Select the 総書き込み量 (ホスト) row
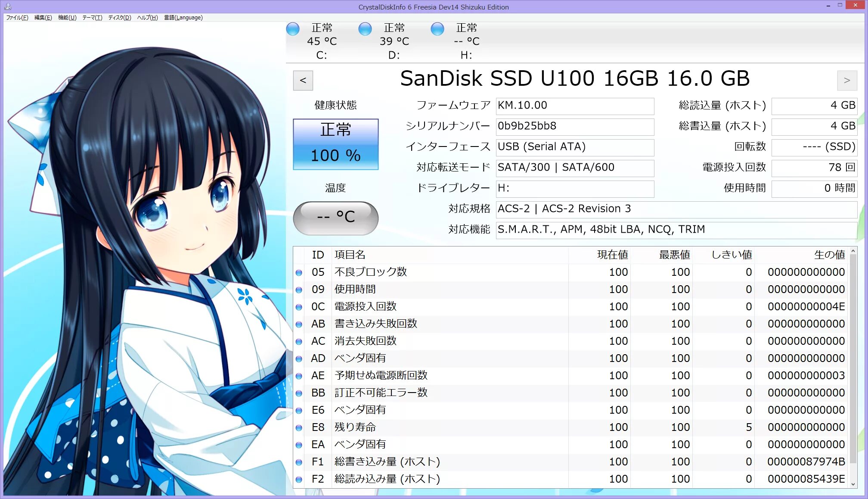 tap(571, 462)
